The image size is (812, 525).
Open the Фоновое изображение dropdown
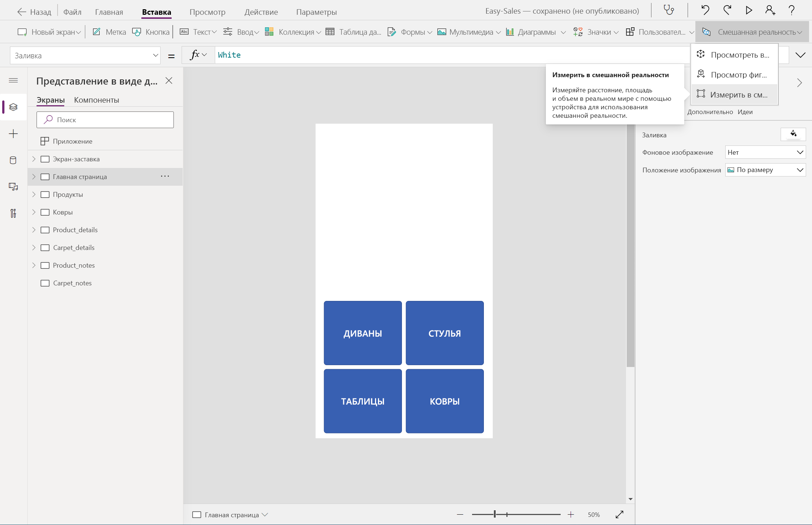[x=765, y=152]
